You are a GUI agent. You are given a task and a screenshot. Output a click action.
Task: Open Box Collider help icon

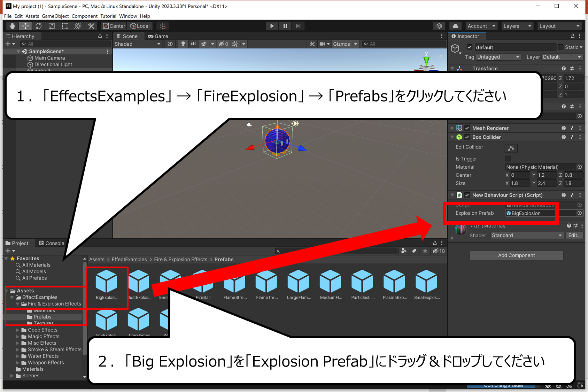(x=564, y=137)
